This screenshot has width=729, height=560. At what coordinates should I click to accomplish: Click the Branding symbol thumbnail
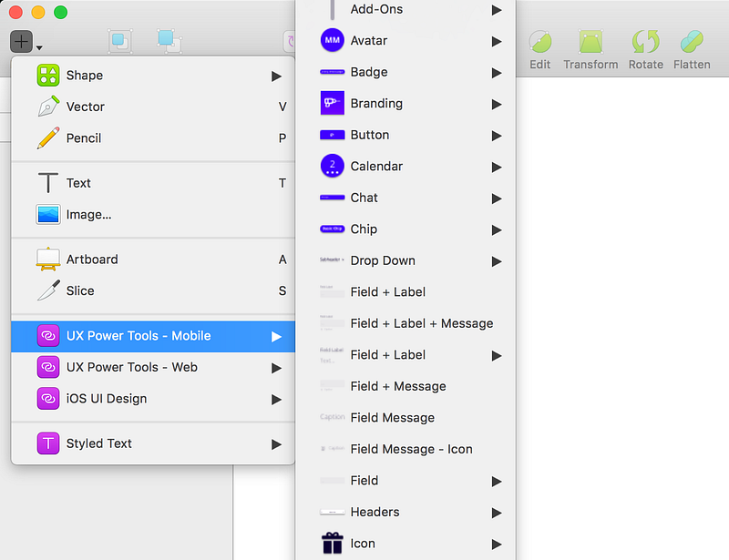coord(333,103)
